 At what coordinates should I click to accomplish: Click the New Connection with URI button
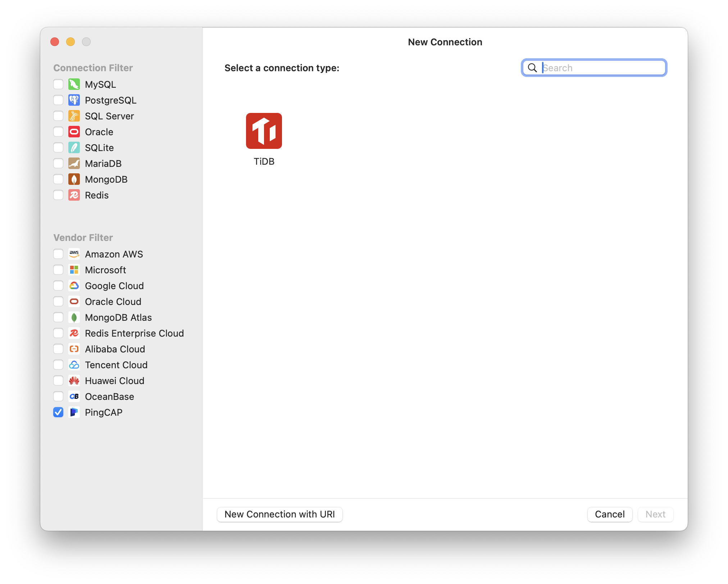click(279, 514)
